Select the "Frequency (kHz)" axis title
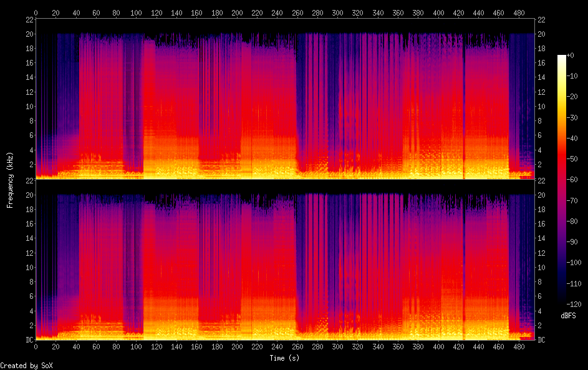This screenshot has width=588, height=370. pos(10,180)
